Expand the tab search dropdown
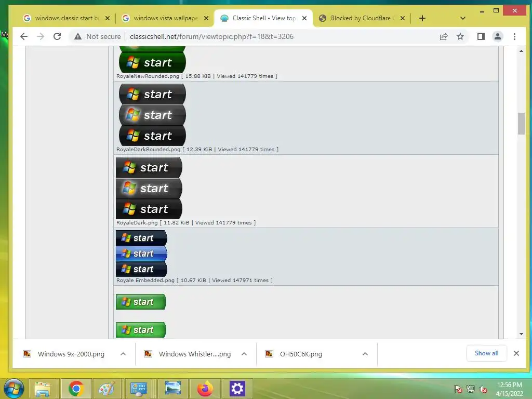This screenshot has width=532, height=399. (462, 18)
